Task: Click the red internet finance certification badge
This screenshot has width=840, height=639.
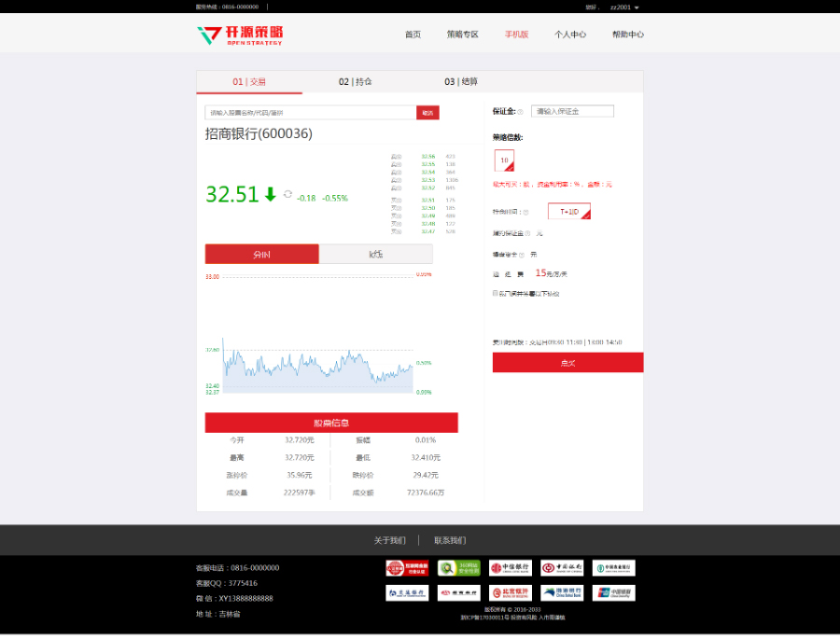Action: pyautogui.click(x=407, y=568)
